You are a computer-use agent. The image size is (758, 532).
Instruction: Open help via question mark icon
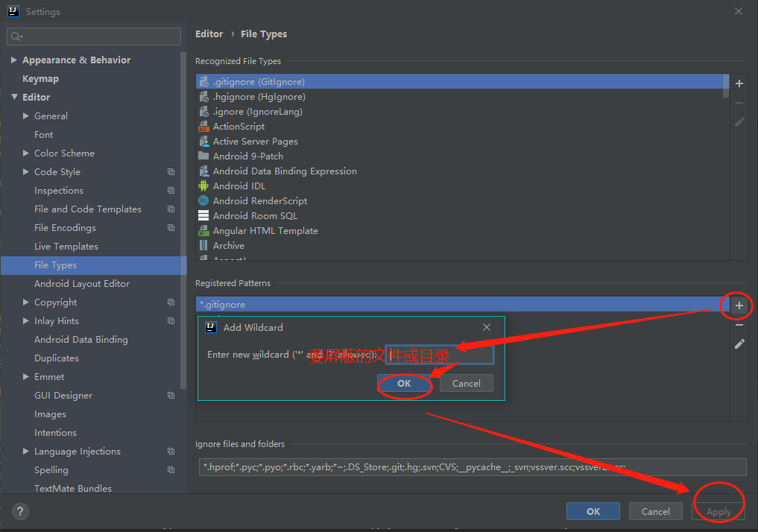coord(19,511)
